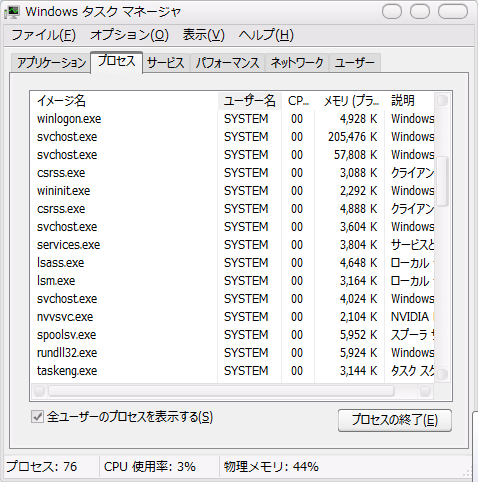478x482 pixels.
Task: Click 物理メモリ: 44% in status bar
Action: point(271,467)
